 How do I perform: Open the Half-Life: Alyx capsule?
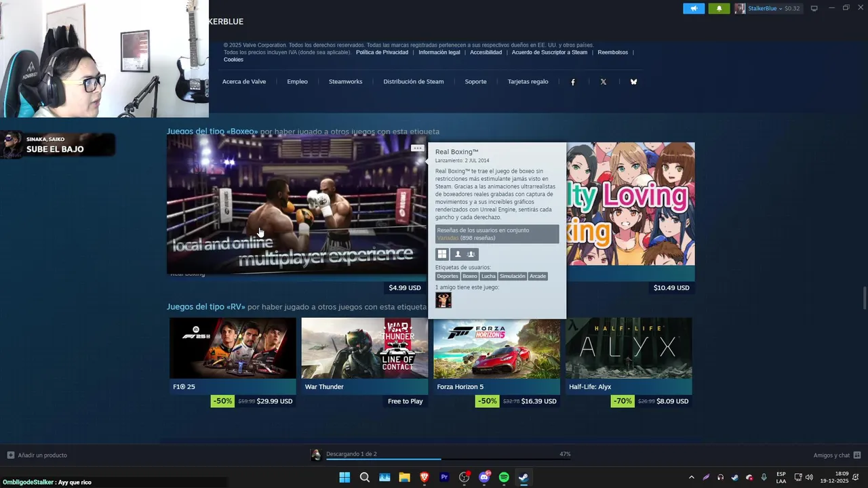point(629,356)
